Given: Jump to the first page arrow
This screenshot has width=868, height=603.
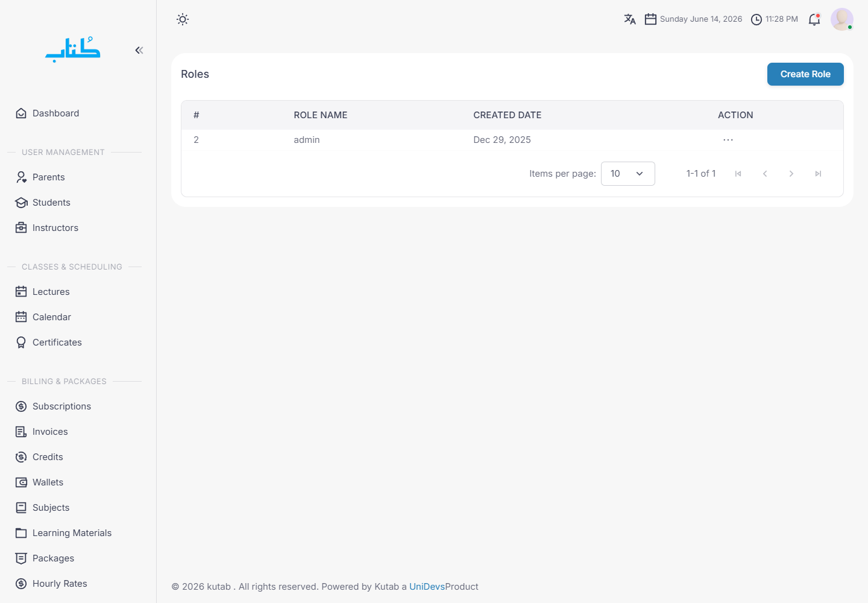Looking at the screenshot, I should coord(738,174).
